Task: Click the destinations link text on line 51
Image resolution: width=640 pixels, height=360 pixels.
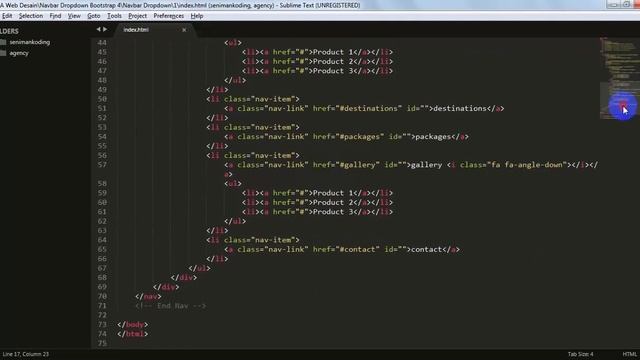Action: pyautogui.click(x=460, y=108)
